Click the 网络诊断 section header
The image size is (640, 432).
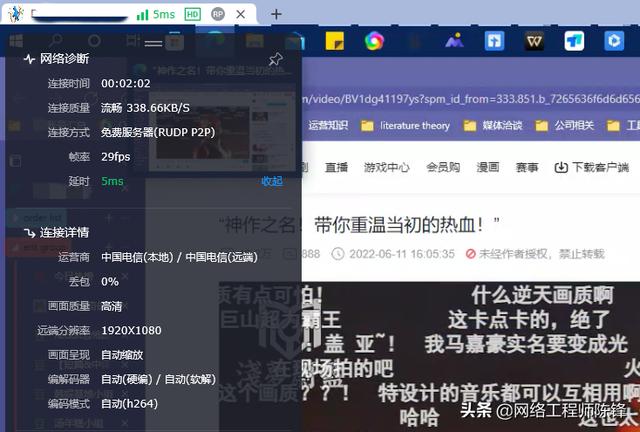click(57, 59)
